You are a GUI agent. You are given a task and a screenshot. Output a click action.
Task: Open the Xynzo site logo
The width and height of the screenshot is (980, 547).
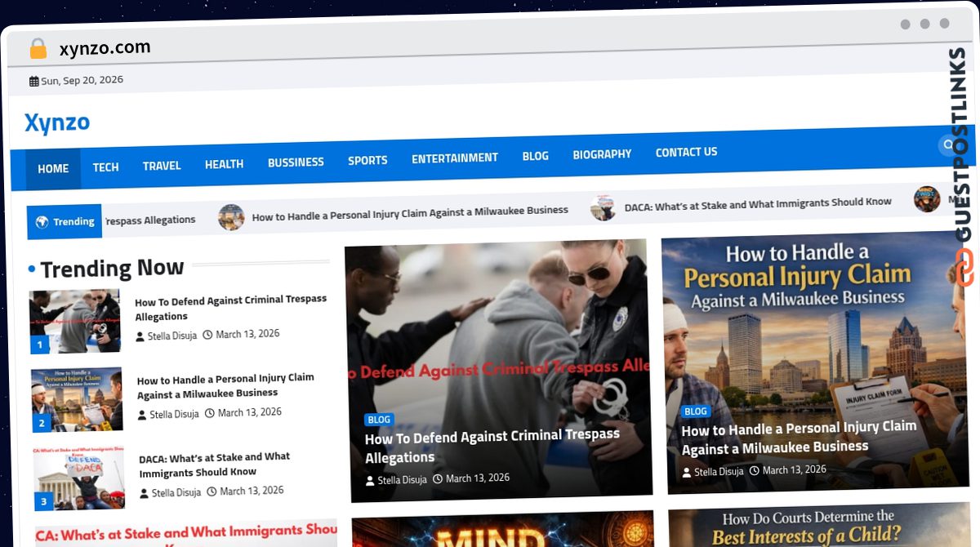[x=57, y=123]
